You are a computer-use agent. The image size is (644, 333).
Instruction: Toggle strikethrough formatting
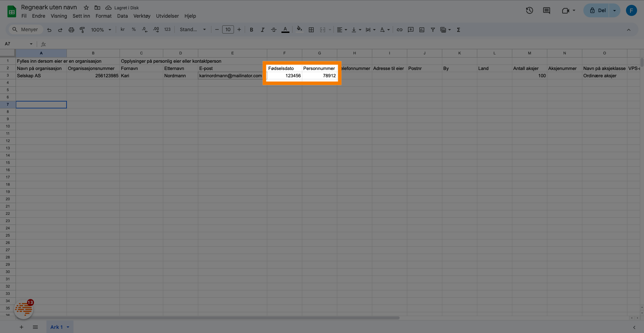coord(274,30)
